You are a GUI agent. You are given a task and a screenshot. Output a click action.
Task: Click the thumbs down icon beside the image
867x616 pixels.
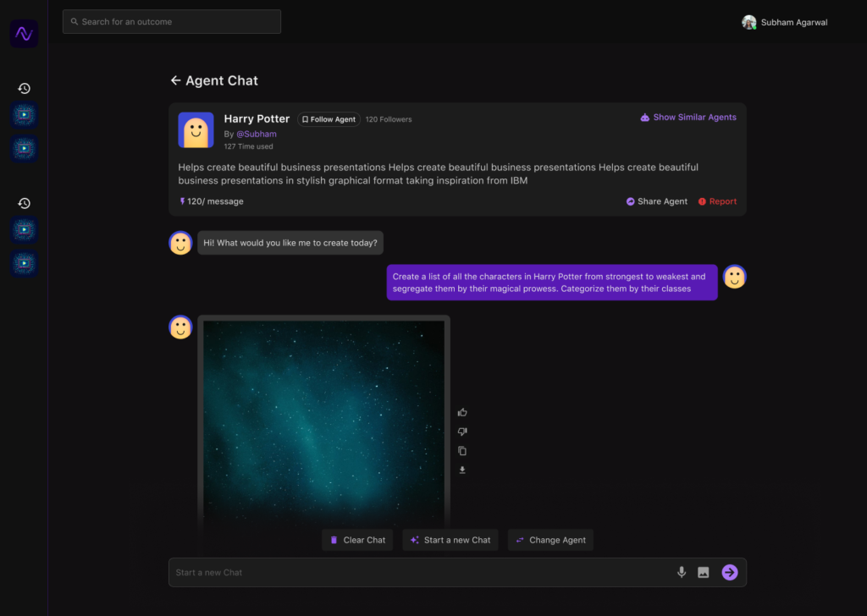pos(462,432)
